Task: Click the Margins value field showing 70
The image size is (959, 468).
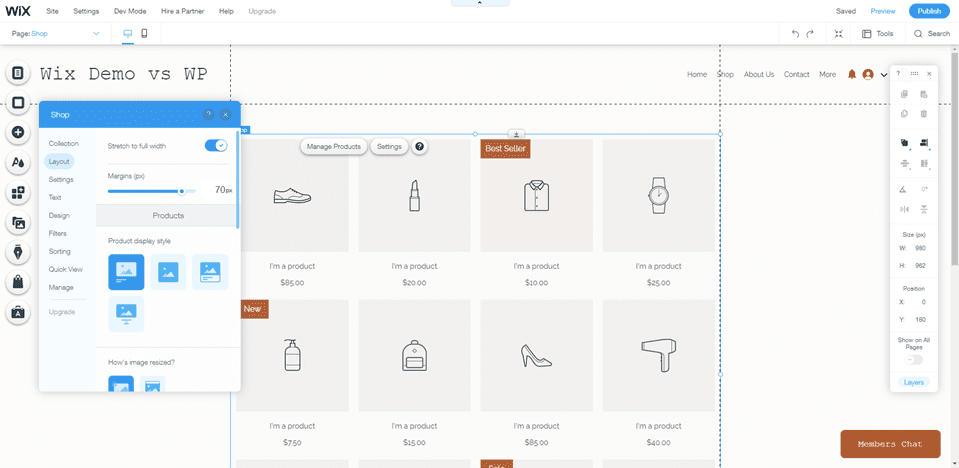Action: tap(218, 190)
